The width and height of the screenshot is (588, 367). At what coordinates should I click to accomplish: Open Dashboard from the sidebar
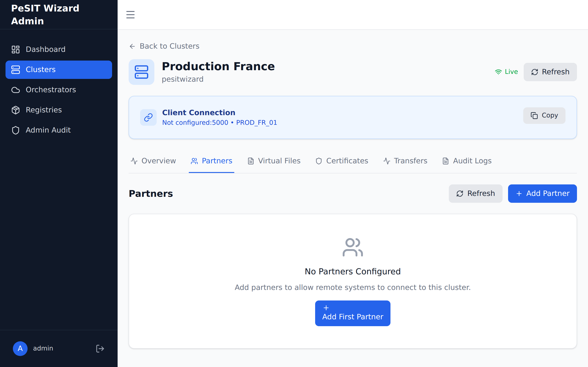[45, 49]
